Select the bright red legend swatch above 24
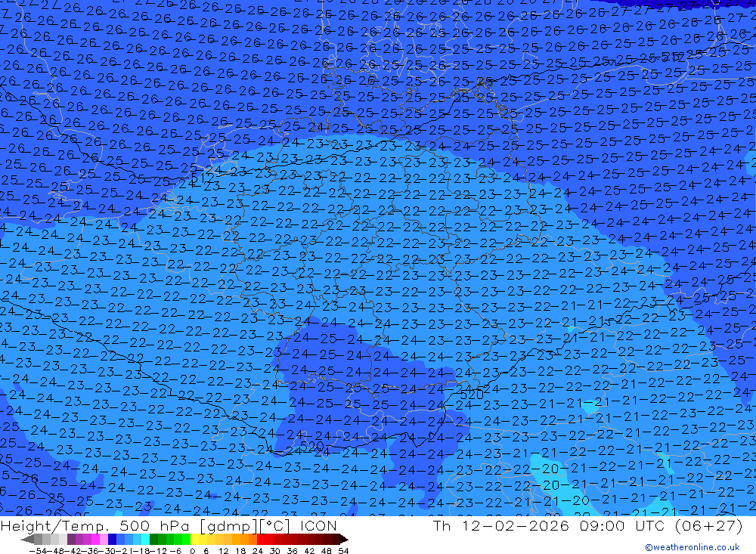 click(x=261, y=539)
